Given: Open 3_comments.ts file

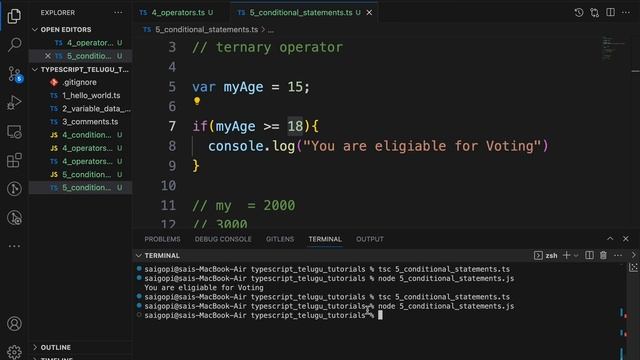Looking at the screenshot, I should coord(81,122).
